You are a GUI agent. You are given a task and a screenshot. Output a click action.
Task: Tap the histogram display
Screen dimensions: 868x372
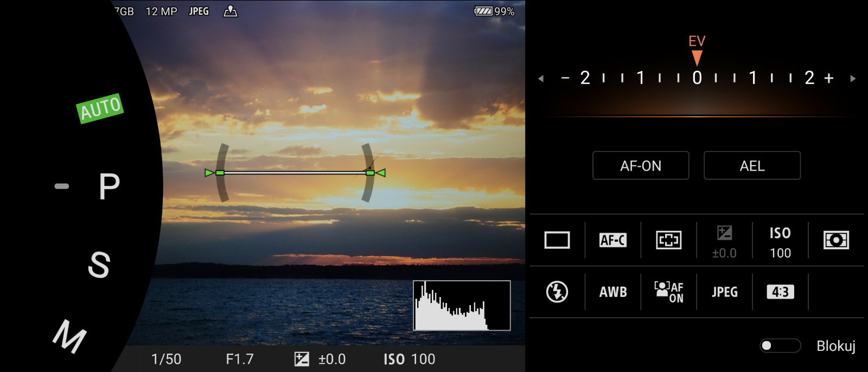pos(462,306)
